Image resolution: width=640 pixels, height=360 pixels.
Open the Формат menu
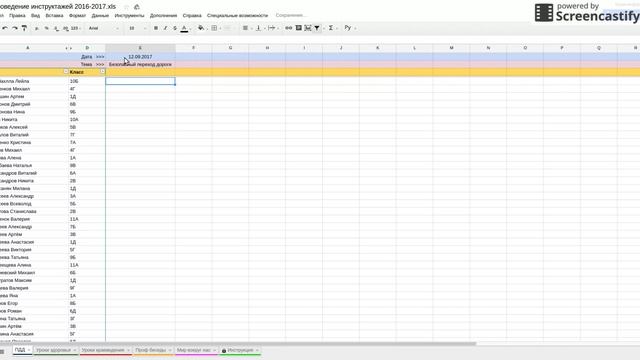point(78,16)
